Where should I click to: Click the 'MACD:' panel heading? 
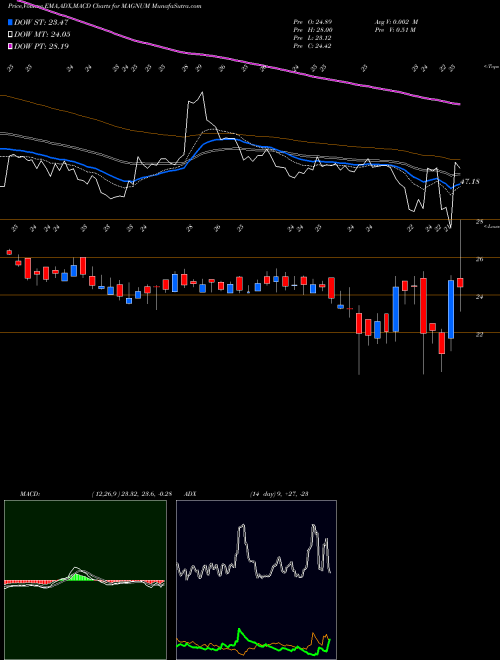pos(29,494)
